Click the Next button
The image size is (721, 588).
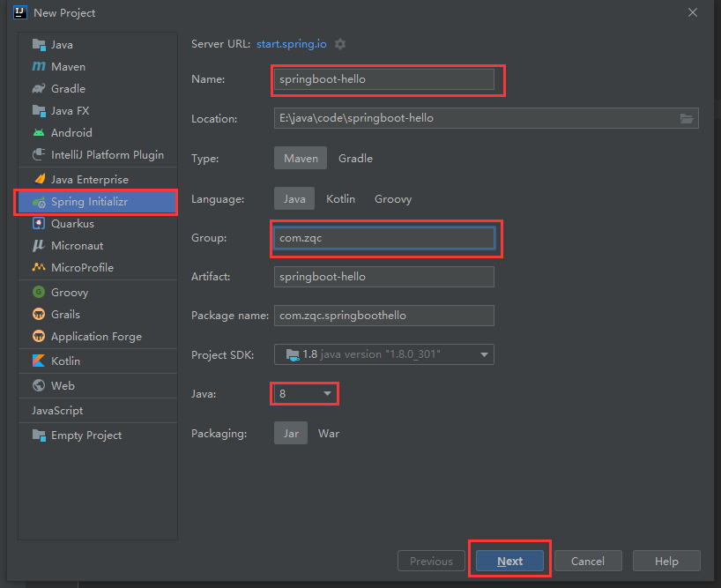[x=509, y=561]
